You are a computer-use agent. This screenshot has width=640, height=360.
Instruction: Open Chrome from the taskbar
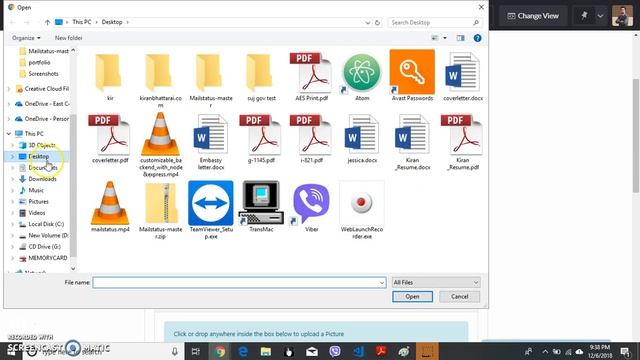220,351
